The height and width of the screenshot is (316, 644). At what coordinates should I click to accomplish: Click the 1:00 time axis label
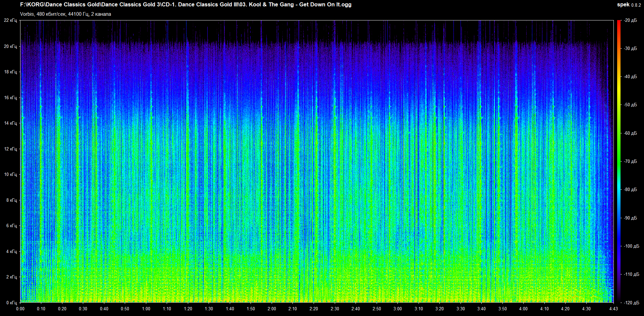146,309
